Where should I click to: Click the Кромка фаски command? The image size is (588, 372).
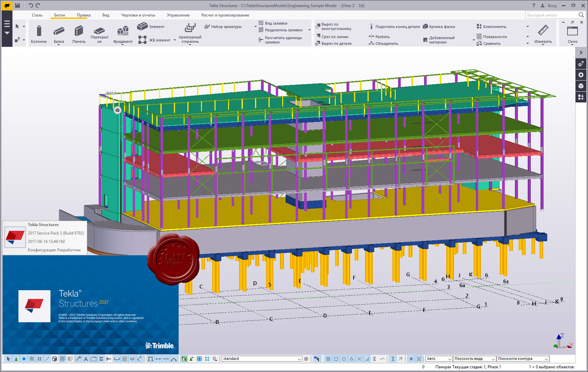point(439,27)
